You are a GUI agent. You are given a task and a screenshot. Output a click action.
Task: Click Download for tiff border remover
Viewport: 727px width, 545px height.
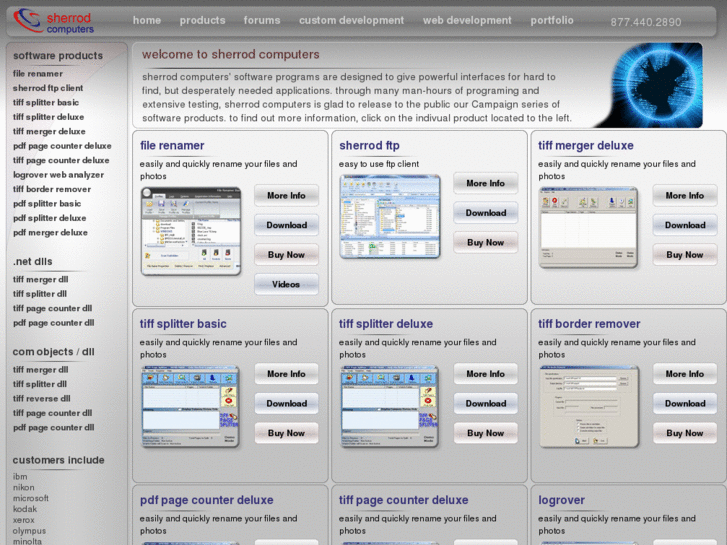[x=685, y=404]
